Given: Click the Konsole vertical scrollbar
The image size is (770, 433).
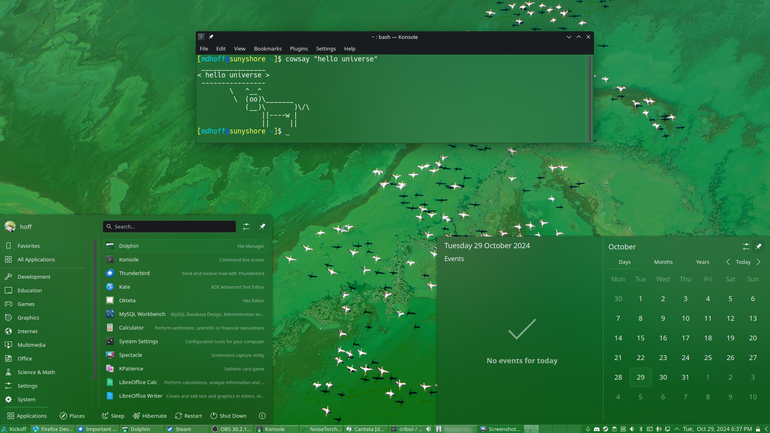Looking at the screenshot, I should pyautogui.click(x=590, y=98).
